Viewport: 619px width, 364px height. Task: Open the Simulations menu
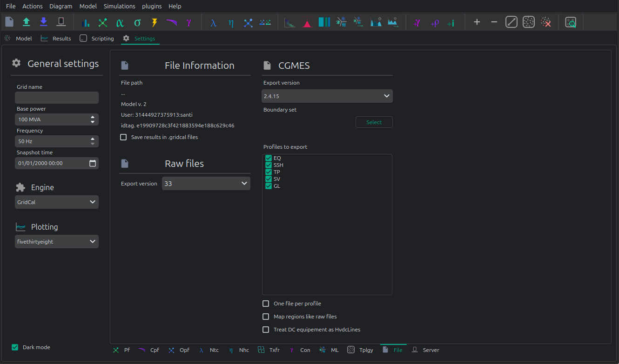click(x=120, y=6)
